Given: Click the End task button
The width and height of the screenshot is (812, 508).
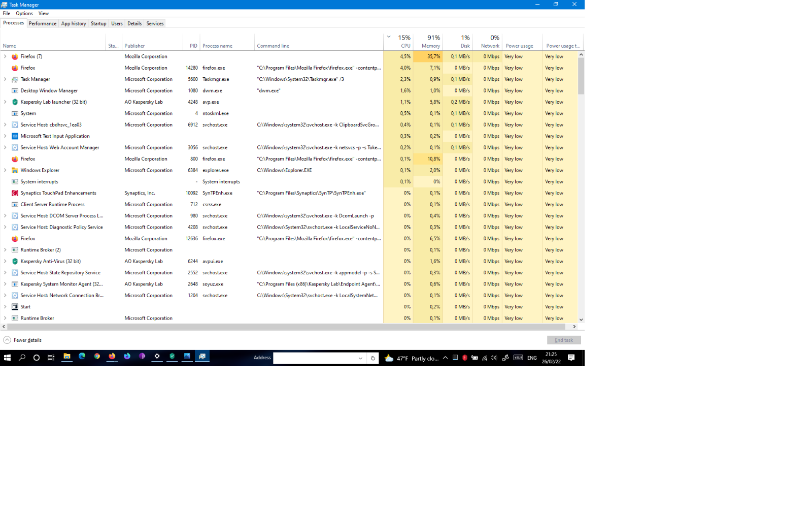Looking at the screenshot, I should (564, 340).
